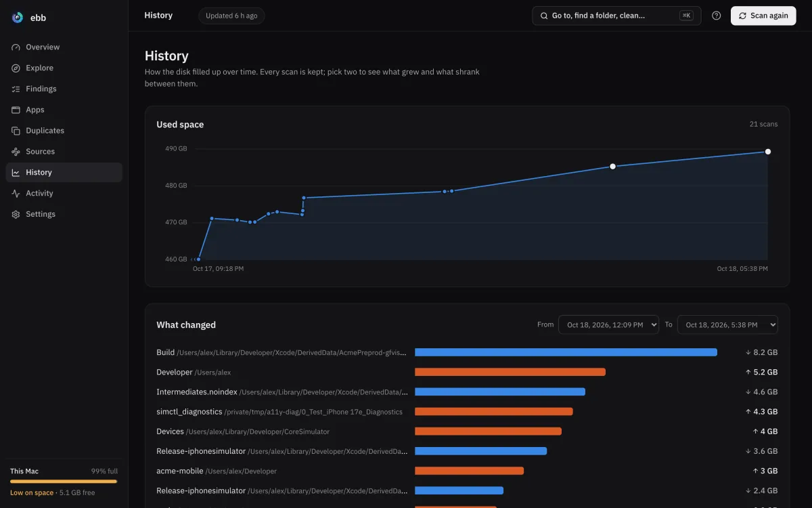Click the History chart icon
Viewport: 812px width, 508px height.
[16, 173]
